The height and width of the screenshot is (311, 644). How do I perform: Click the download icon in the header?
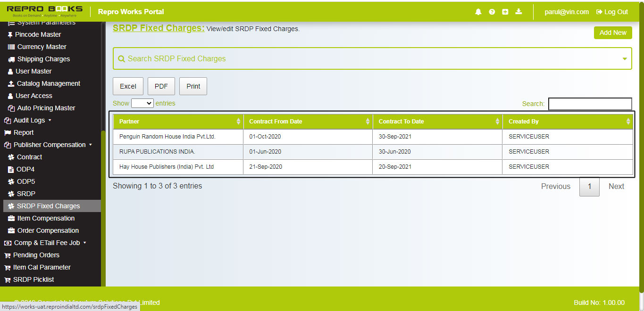point(519,12)
